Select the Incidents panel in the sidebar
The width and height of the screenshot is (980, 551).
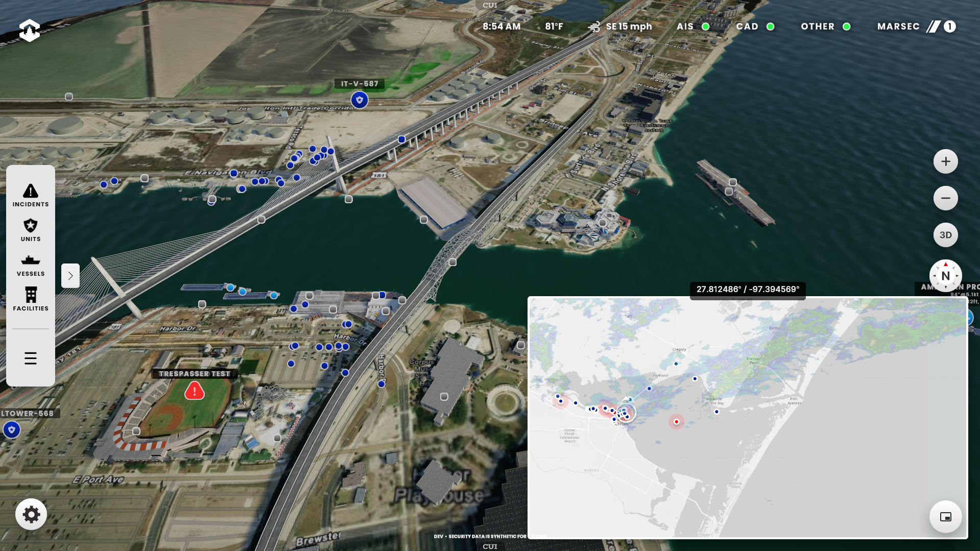tap(30, 195)
